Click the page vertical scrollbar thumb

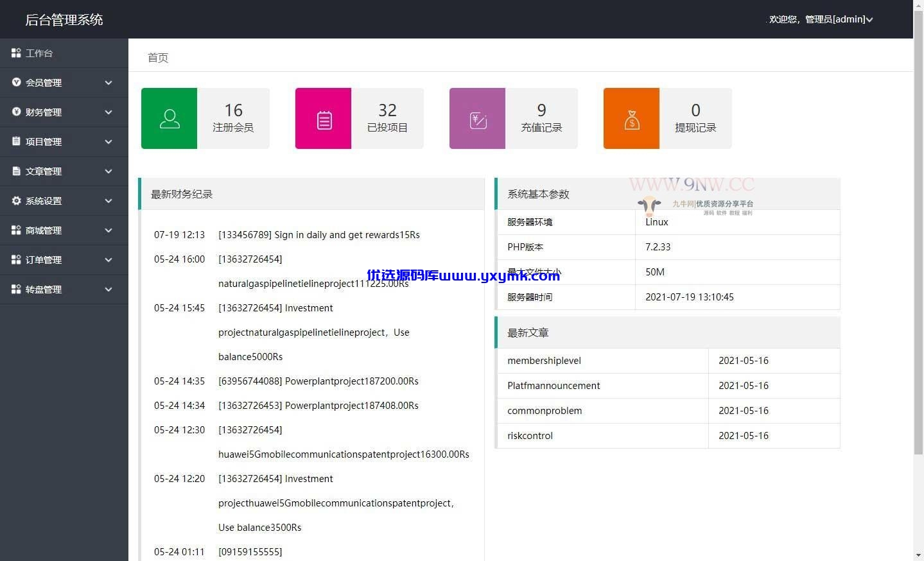pyautogui.click(x=918, y=231)
